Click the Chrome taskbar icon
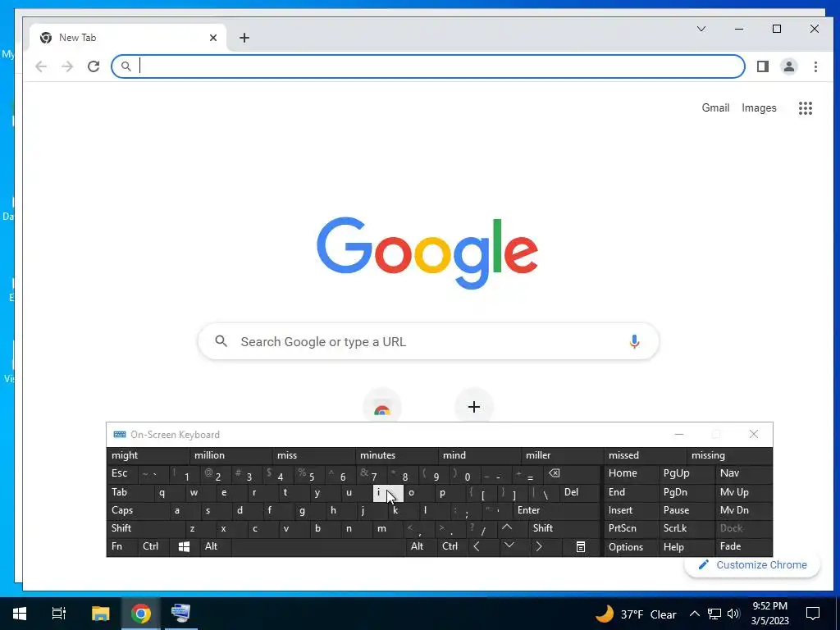Image resolution: width=840 pixels, height=630 pixels. tap(140, 614)
